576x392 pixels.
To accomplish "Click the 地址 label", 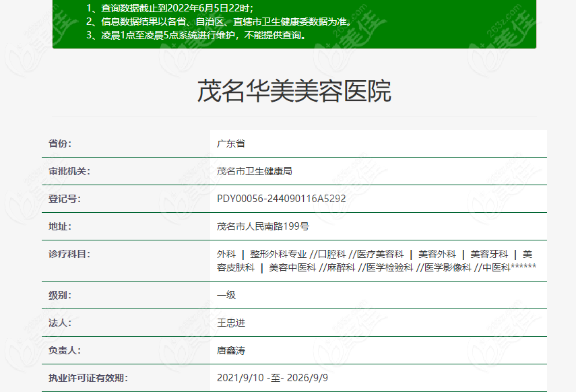I will 60,226.
